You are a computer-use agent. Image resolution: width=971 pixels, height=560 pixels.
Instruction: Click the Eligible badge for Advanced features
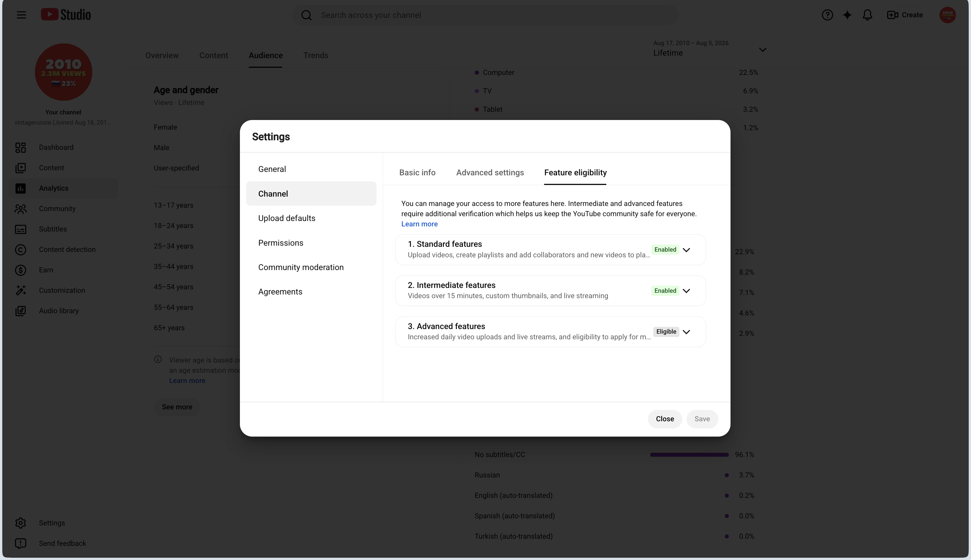666,332
